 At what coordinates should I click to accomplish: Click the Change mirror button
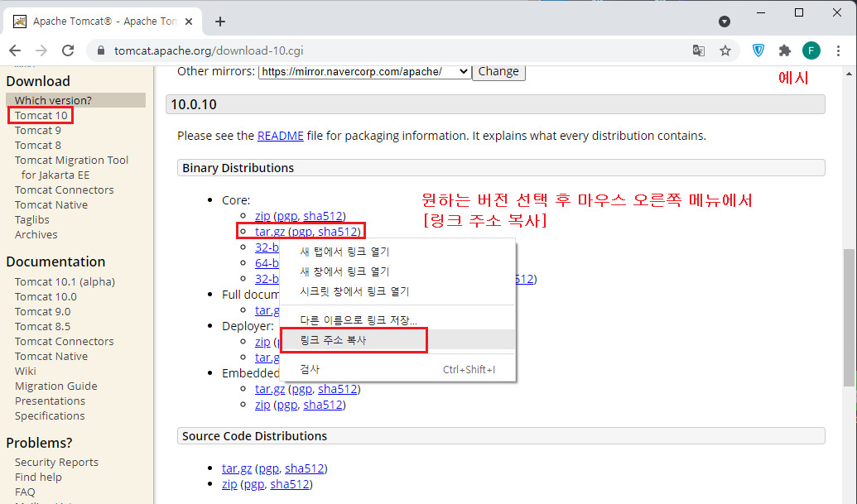point(498,71)
